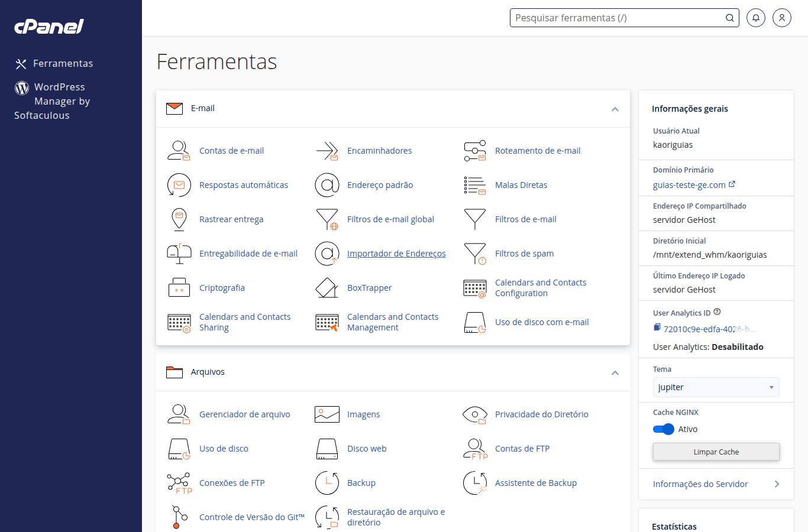Open WordPress Manager by Softaculous

point(52,101)
